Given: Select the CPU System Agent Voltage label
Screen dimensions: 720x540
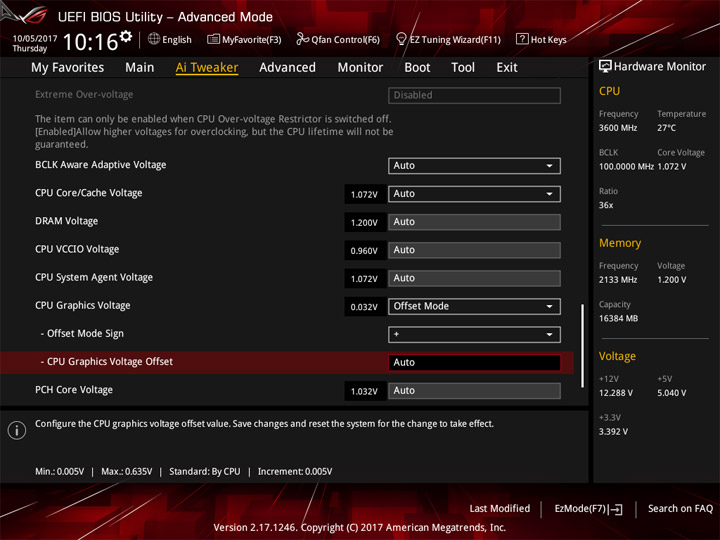Looking at the screenshot, I should click(x=94, y=277).
